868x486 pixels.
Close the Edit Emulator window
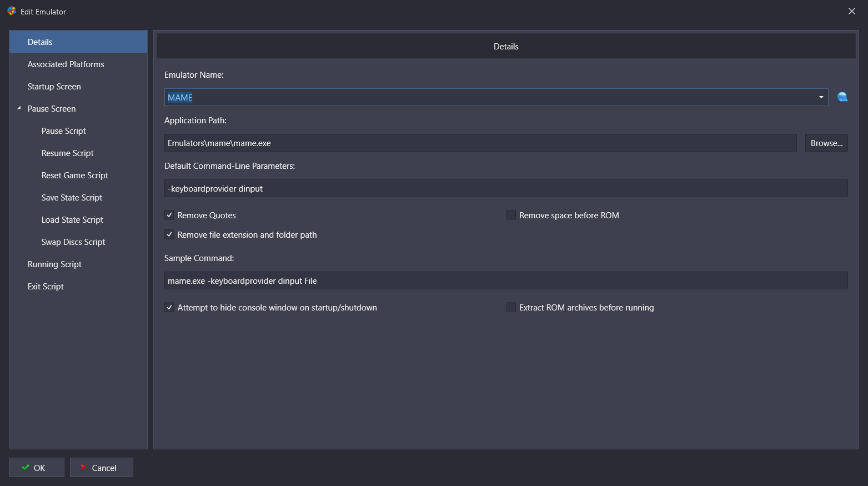click(852, 11)
